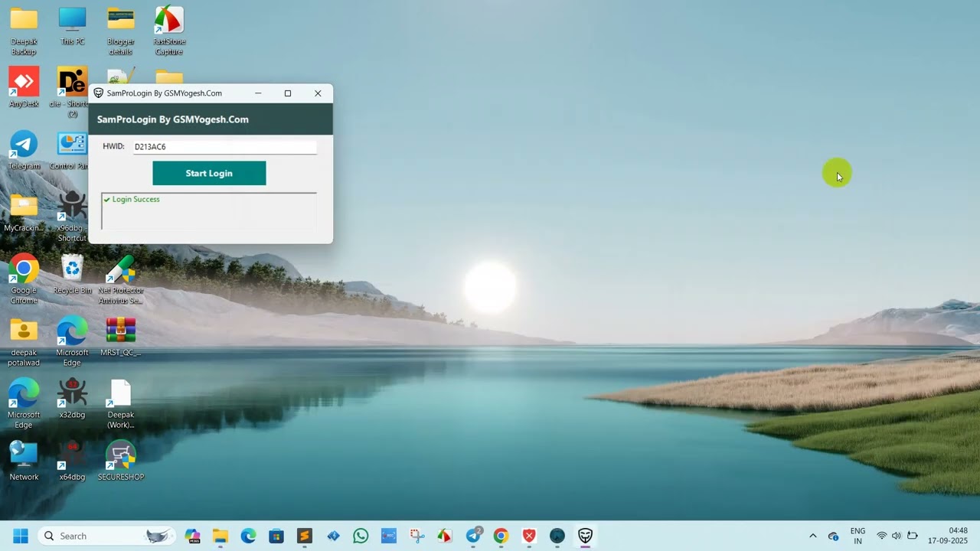The image size is (980, 551).
Task: Select Microsoft Edge desktop icon above Network
Action: [x=24, y=403]
